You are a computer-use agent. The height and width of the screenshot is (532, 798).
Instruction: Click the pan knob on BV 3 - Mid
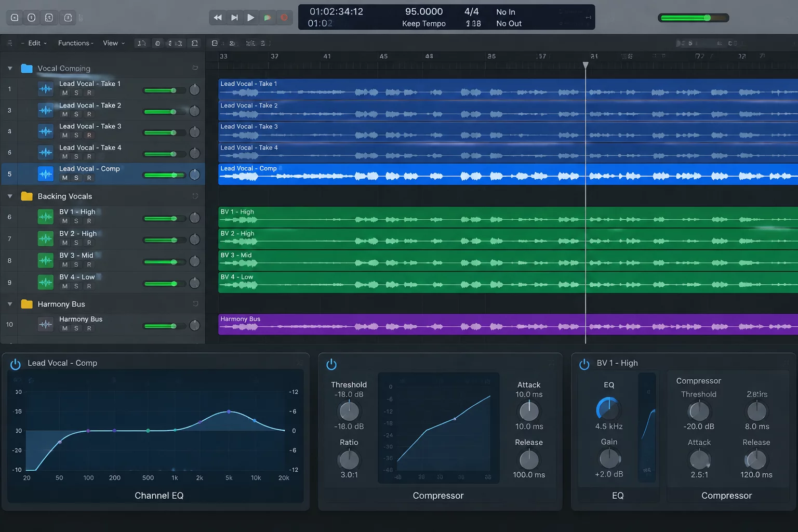click(x=195, y=261)
